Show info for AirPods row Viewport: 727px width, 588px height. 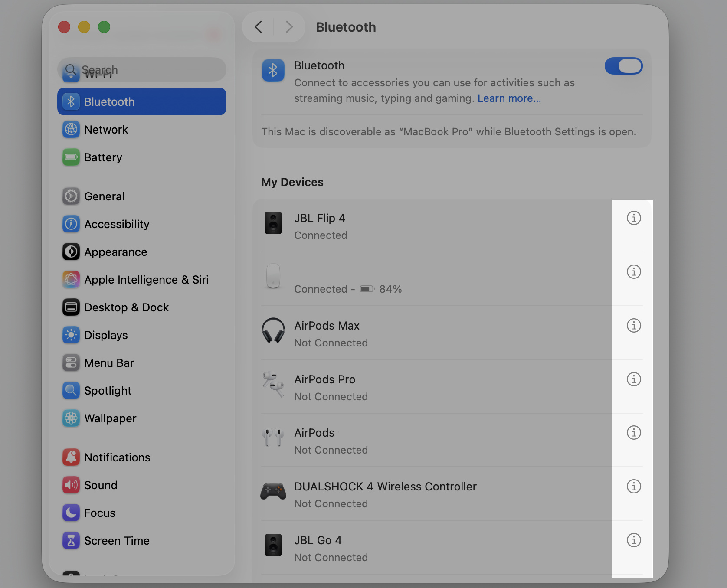point(634,432)
